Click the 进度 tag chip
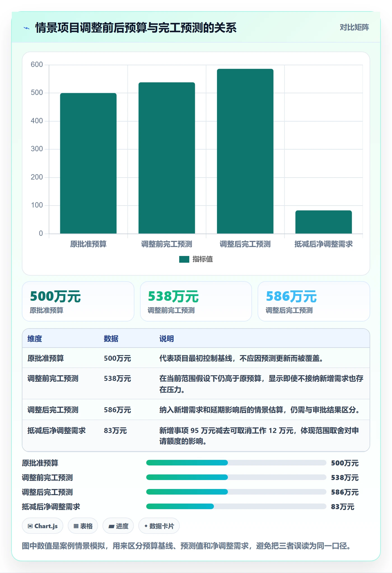 coord(118,526)
